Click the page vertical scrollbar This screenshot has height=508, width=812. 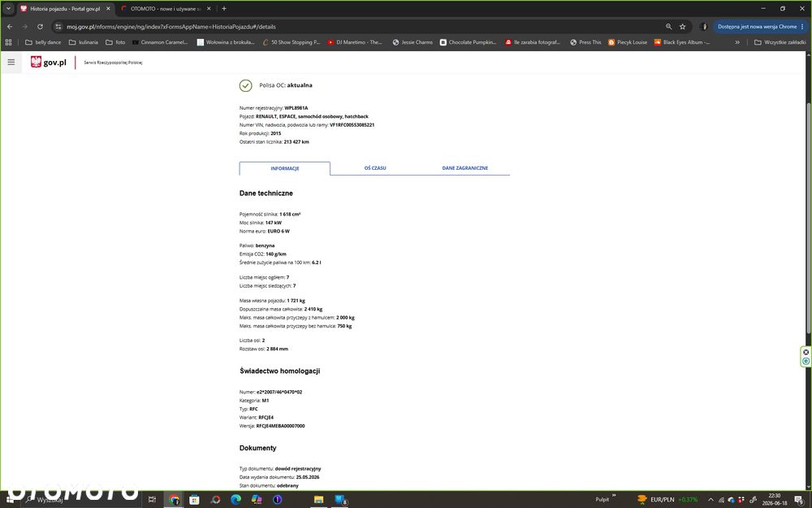(809, 218)
